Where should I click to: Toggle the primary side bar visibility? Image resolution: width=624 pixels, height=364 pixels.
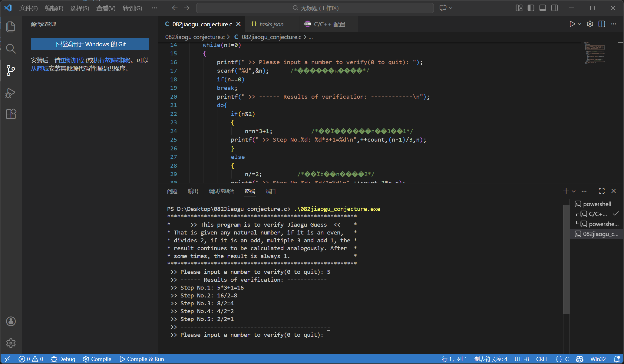click(x=531, y=8)
